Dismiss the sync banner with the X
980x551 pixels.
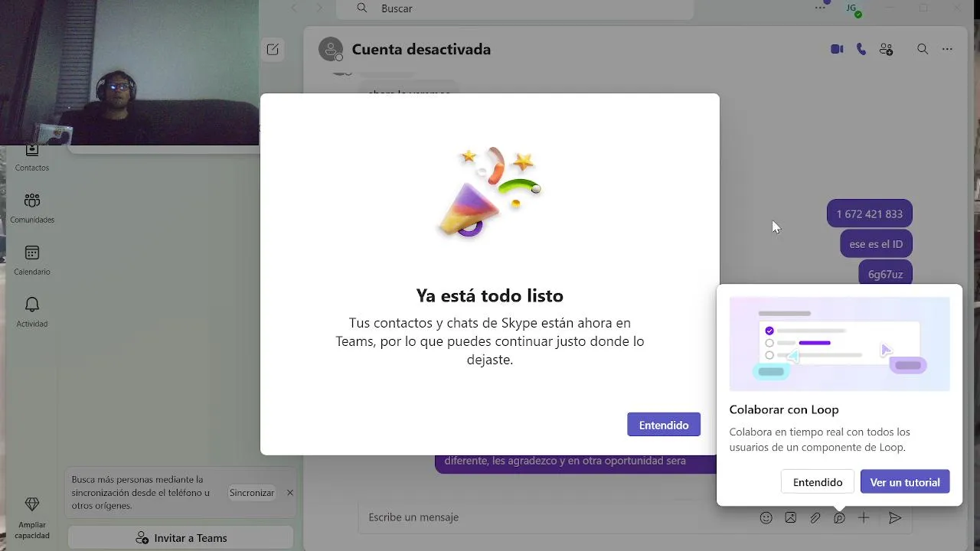[290, 493]
